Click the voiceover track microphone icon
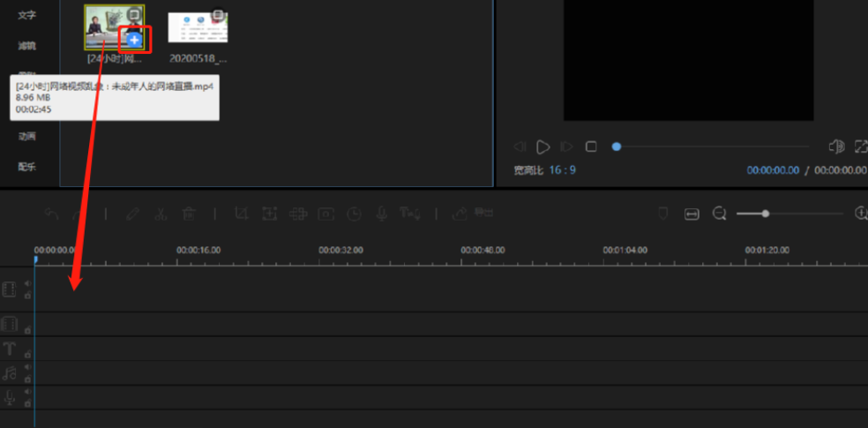 point(10,397)
